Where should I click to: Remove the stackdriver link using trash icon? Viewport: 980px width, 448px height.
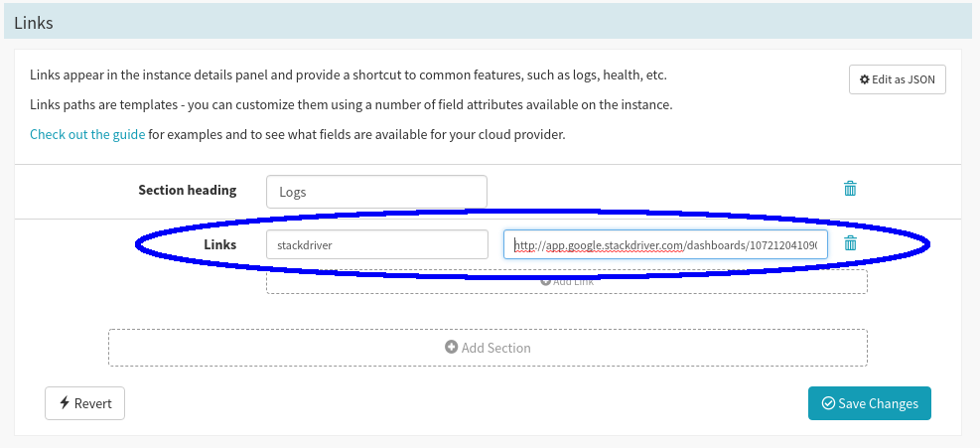click(x=850, y=242)
